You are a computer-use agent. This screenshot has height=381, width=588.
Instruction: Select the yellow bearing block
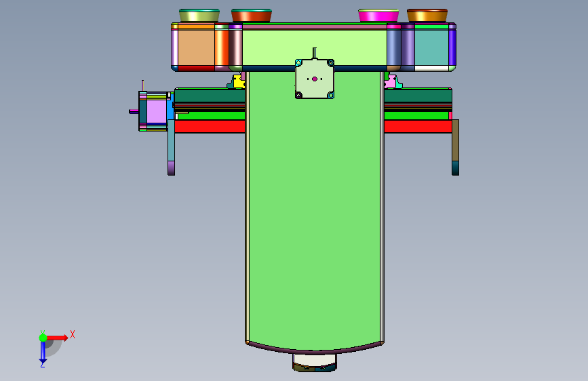239,81
